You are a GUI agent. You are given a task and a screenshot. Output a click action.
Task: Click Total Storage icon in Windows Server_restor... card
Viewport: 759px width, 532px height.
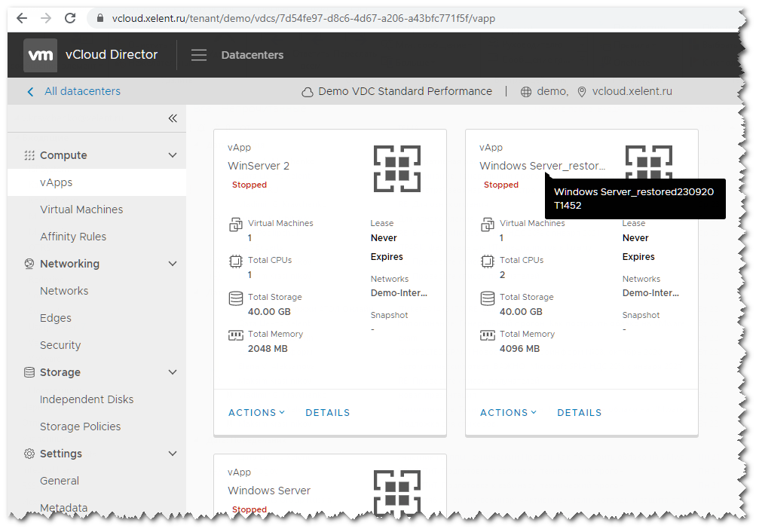pos(488,298)
